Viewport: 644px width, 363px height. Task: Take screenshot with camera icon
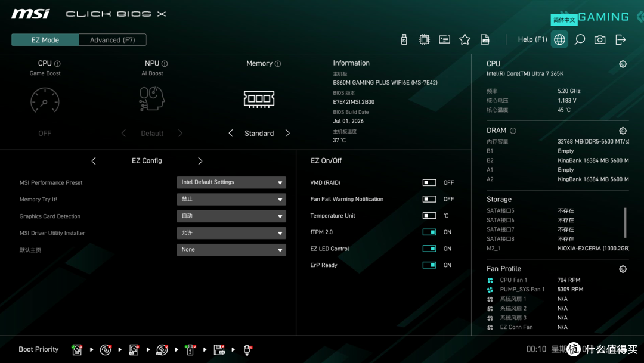[x=600, y=39]
